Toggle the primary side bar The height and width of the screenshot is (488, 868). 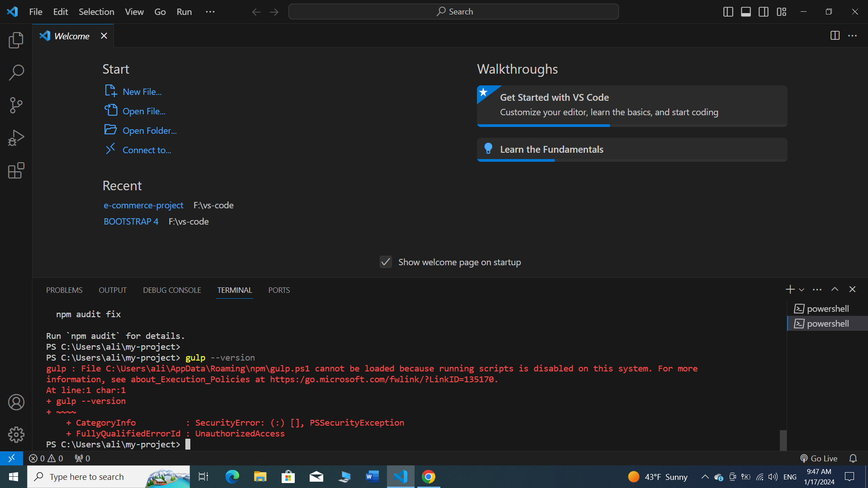728,12
